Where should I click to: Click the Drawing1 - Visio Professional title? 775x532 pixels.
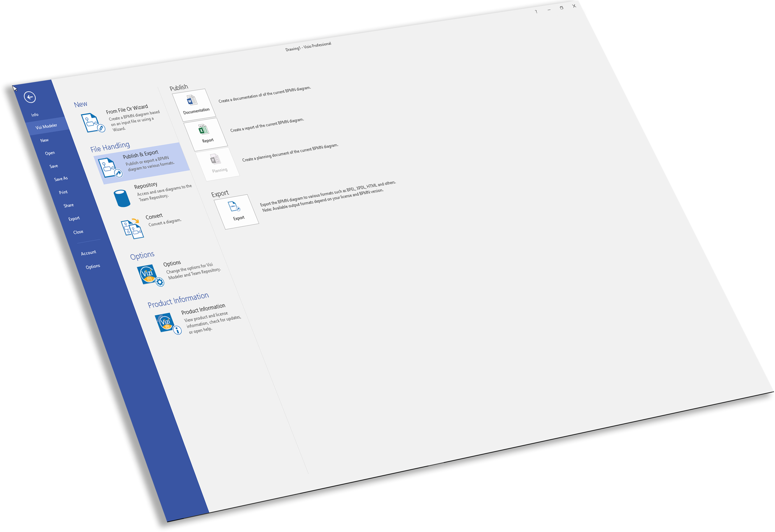point(308,46)
